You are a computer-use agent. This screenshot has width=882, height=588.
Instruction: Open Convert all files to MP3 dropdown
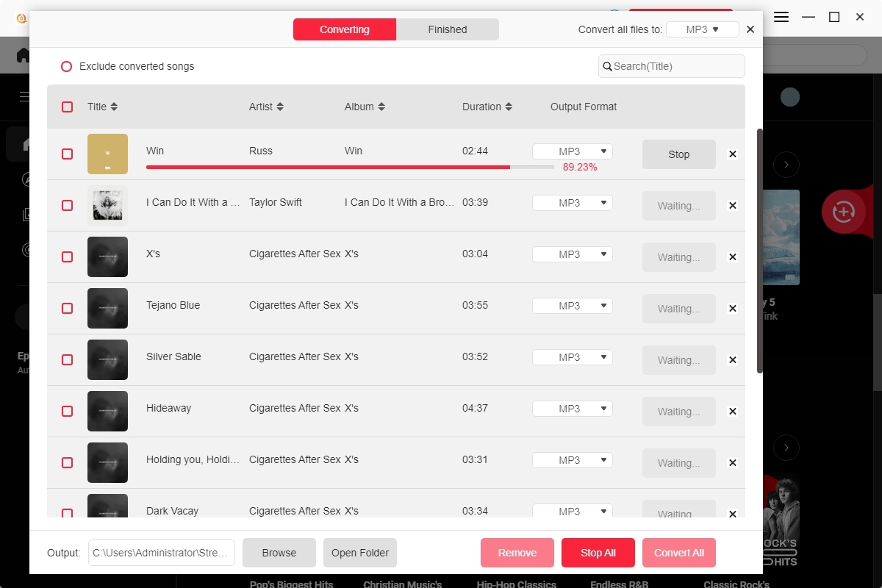703,29
